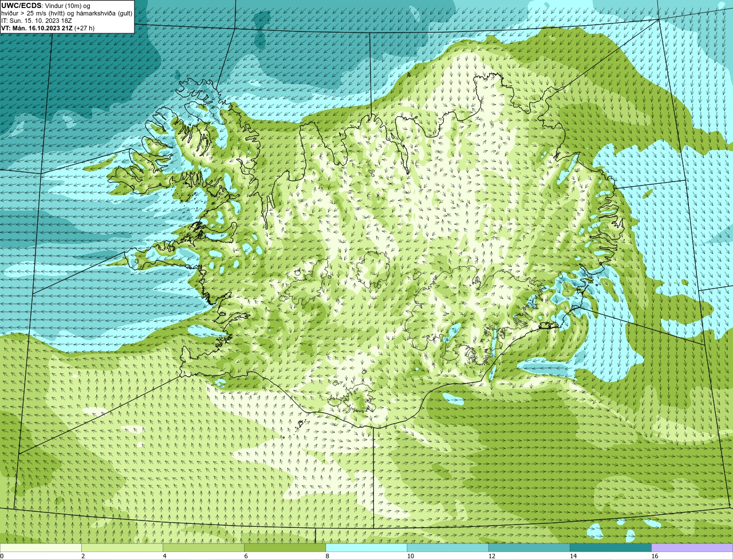Image resolution: width=733 pixels, height=560 pixels.
Task: Click the "(+27 h)" forecast offset text
Action: 85,28
